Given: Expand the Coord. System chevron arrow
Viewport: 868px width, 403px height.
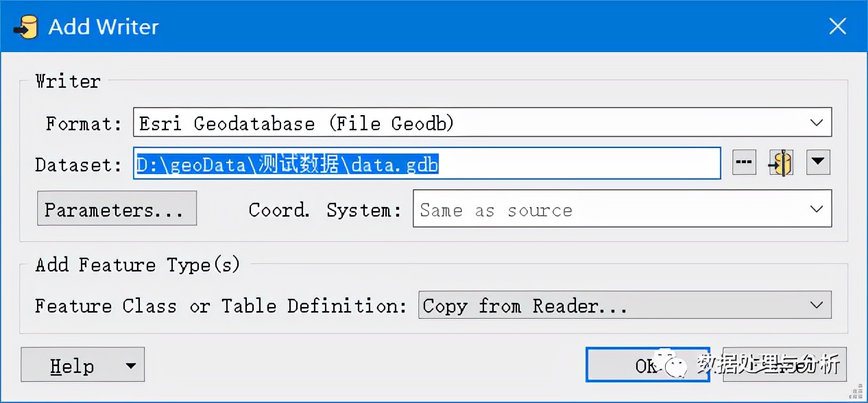Looking at the screenshot, I should click(816, 209).
